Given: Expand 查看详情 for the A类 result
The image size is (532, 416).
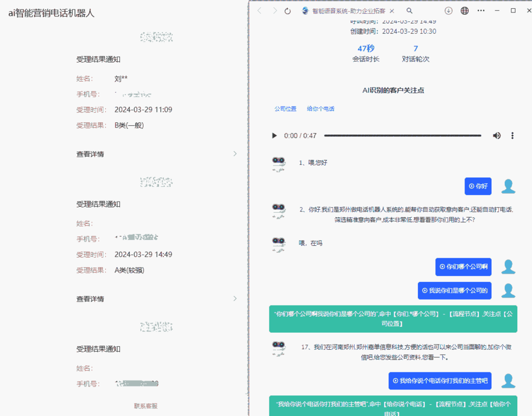Looking at the screenshot, I should [157, 299].
